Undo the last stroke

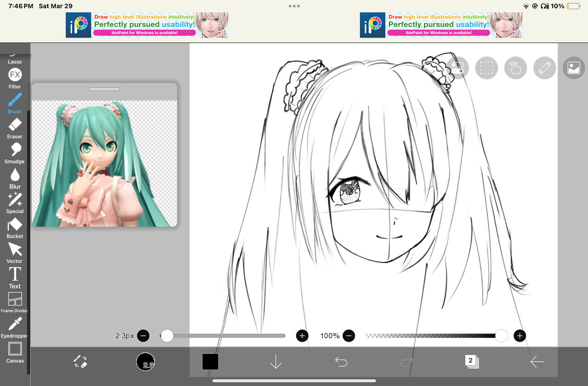[341, 362]
